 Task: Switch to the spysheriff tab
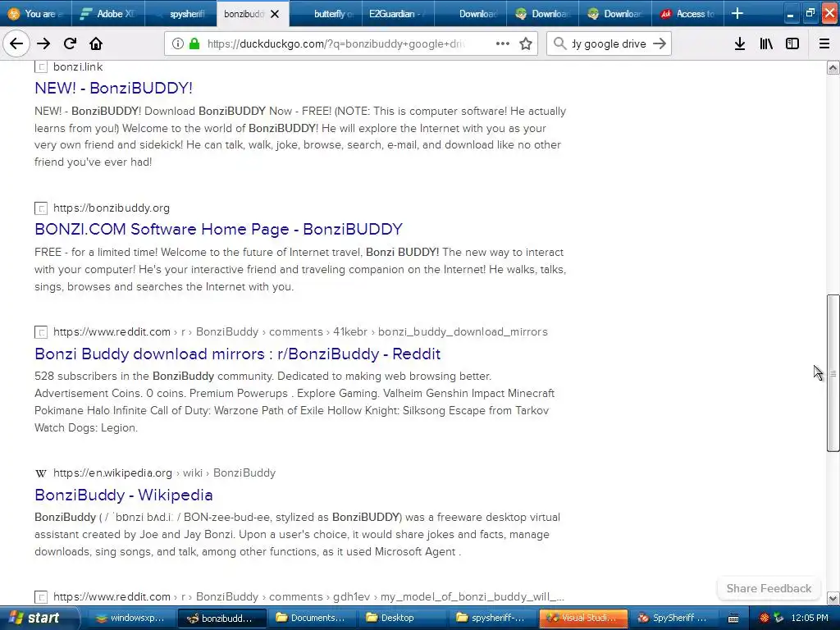point(180,14)
